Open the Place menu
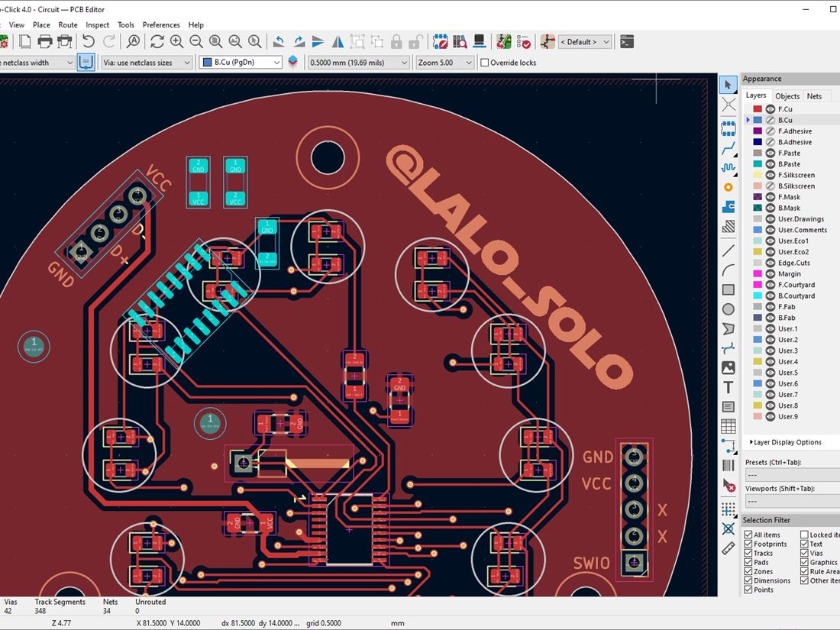This screenshot has height=630, width=840. pos(41,24)
